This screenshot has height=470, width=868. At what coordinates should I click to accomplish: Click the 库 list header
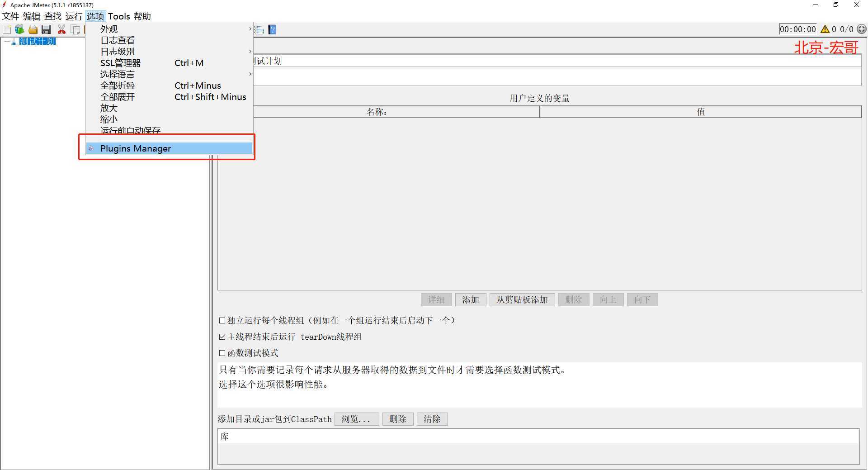(538, 437)
